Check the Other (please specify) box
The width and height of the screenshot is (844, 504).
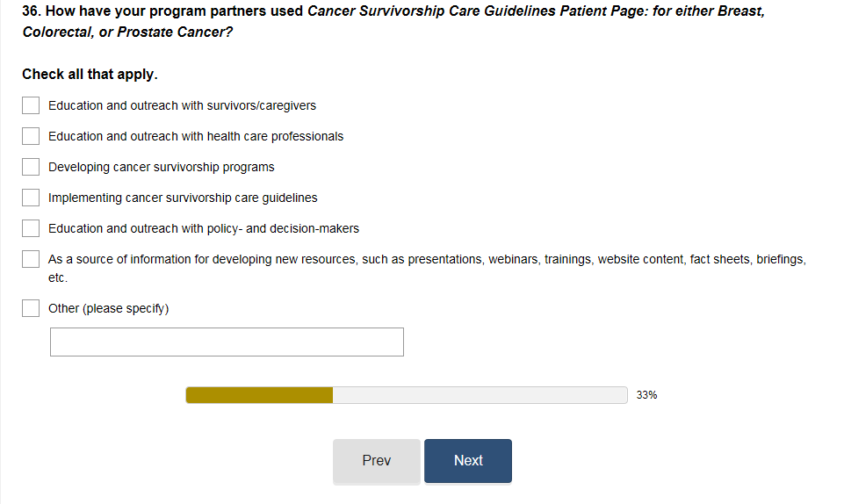(31, 308)
